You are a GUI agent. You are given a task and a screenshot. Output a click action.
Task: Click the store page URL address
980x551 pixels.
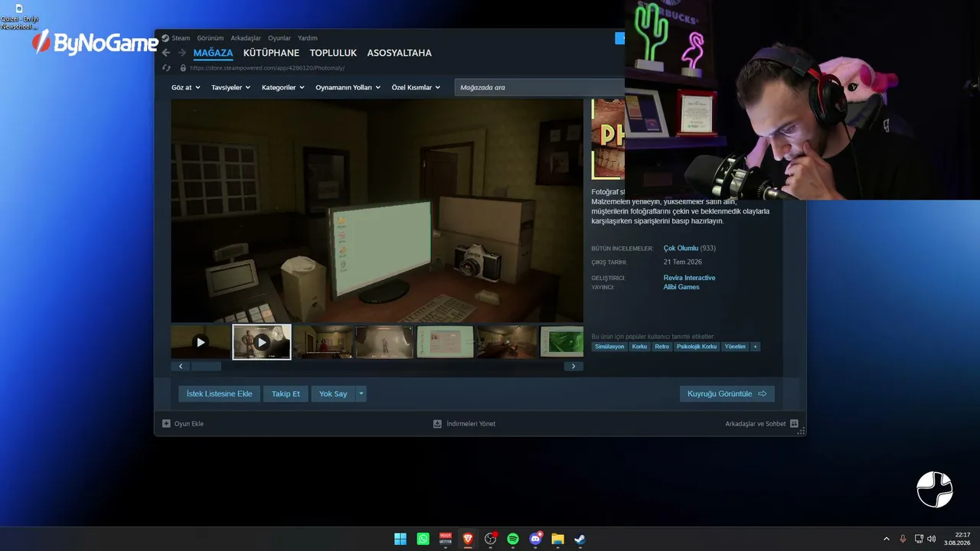[x=267, y=68]
